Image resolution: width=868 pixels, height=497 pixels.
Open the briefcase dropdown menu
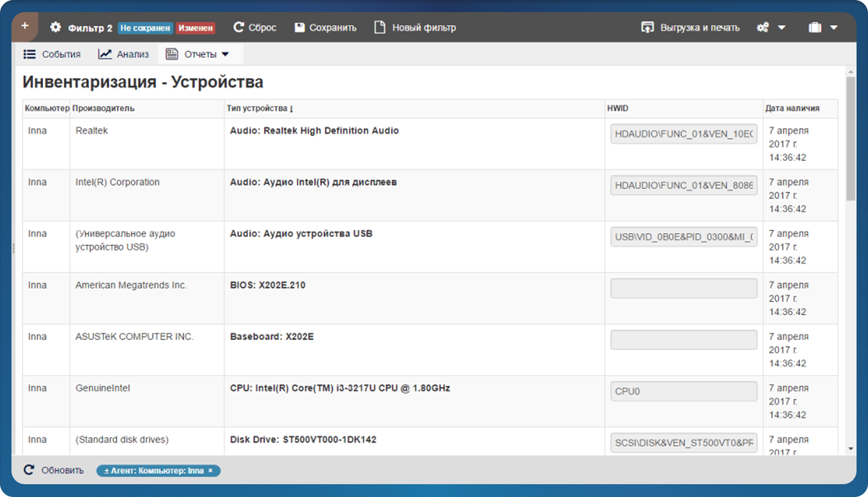822,28
